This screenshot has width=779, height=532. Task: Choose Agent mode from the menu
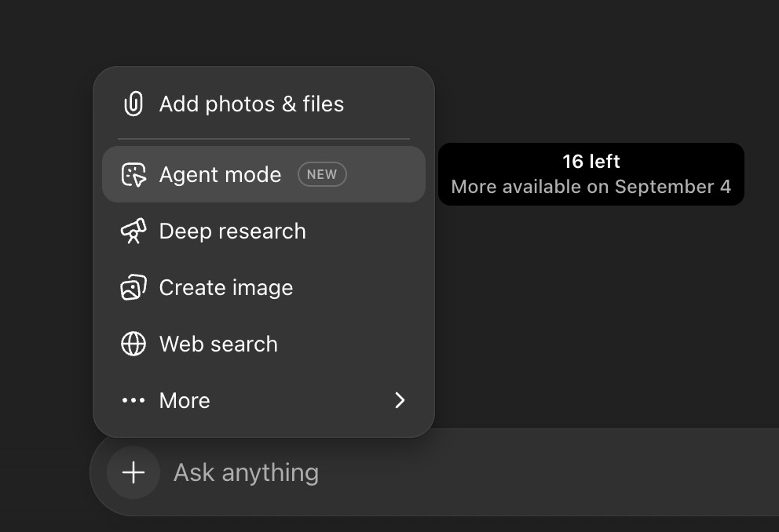264,174
